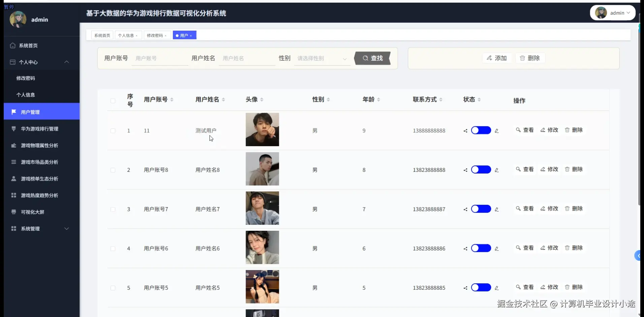Click the 修改 pencil icon for 用户账号8
The height and width of the screenshot is (317, 644).
coord(543,169)
